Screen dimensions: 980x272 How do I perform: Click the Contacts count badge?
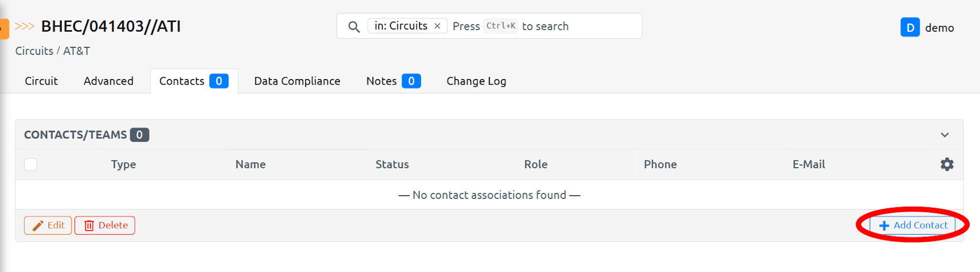tap(219, 81)
